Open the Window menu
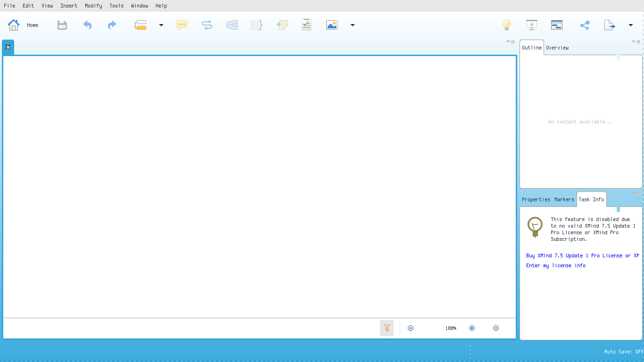The image size is (644, 362). 140,6
